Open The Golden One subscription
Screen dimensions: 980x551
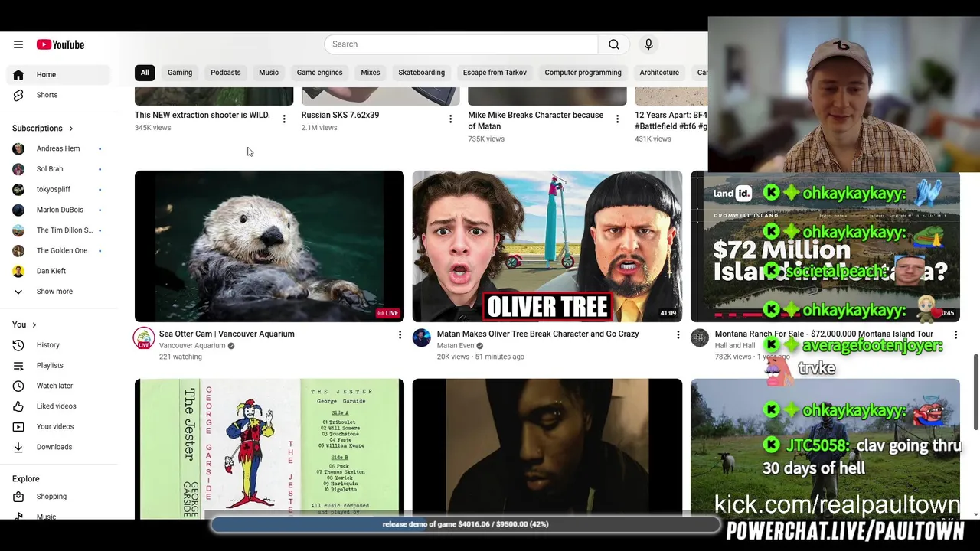(x=59, y=250)
